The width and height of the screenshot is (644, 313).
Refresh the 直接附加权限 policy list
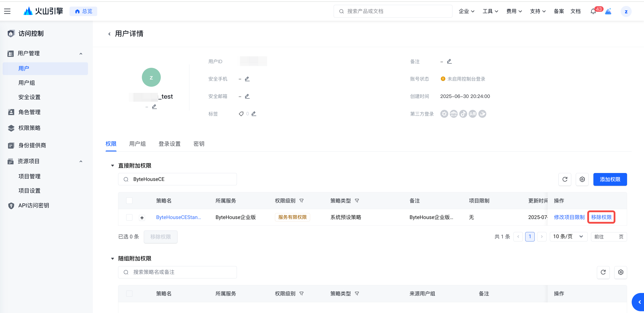pyautogui.click(x=565, y=179)
